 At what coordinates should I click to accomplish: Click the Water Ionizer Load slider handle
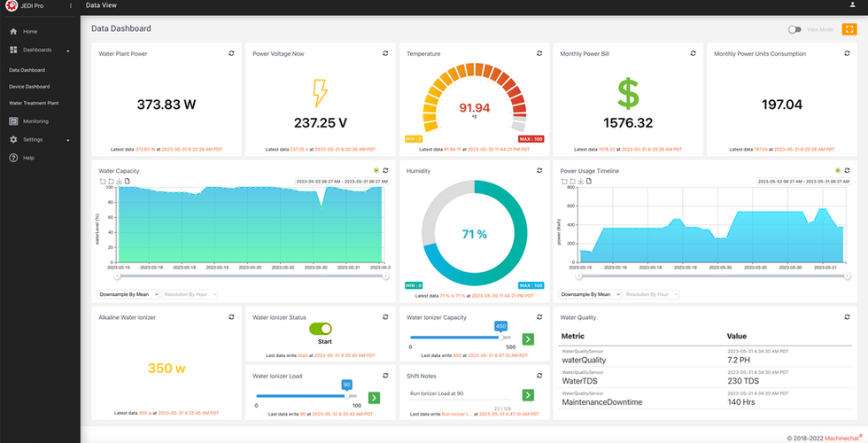pos(347,396)
